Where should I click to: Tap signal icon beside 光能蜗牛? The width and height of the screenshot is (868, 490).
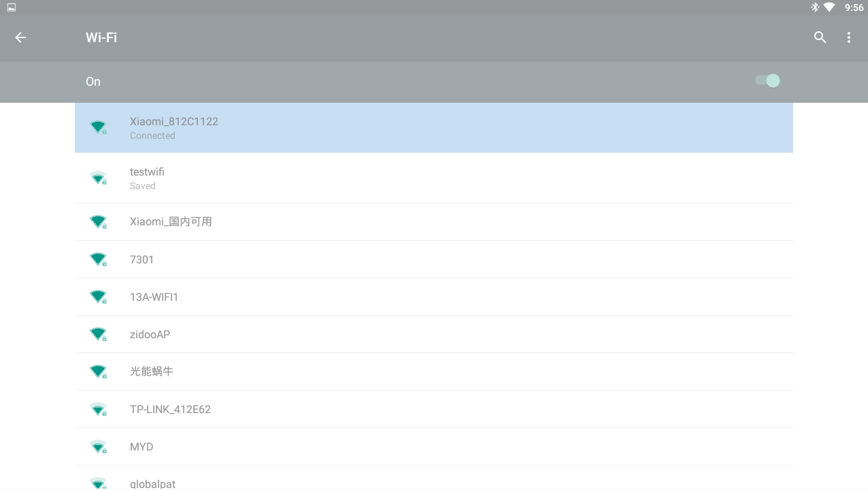pos(99,372)
